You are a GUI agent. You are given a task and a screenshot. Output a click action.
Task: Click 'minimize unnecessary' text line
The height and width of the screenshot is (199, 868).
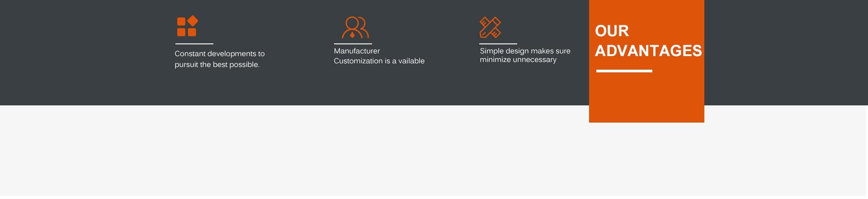pyautogui.click(x=518, y=60)
